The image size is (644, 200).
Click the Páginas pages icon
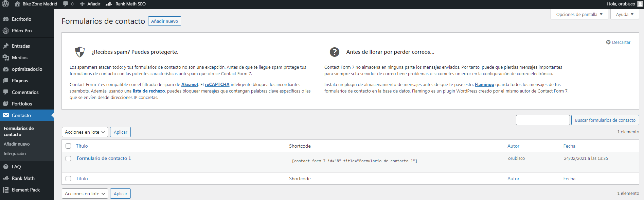(6, 81)
